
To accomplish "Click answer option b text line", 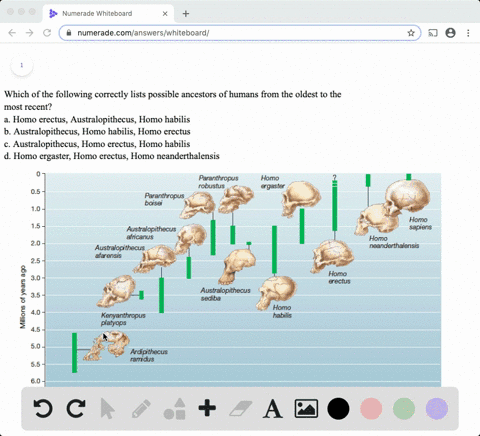I will point(97,132).
